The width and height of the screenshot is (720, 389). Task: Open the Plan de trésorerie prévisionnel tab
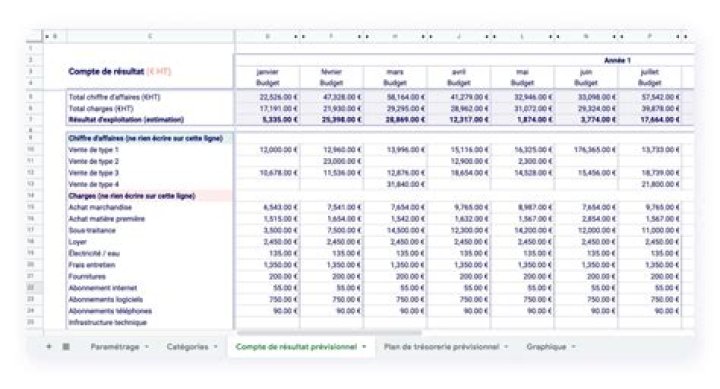tap(441, 347)
